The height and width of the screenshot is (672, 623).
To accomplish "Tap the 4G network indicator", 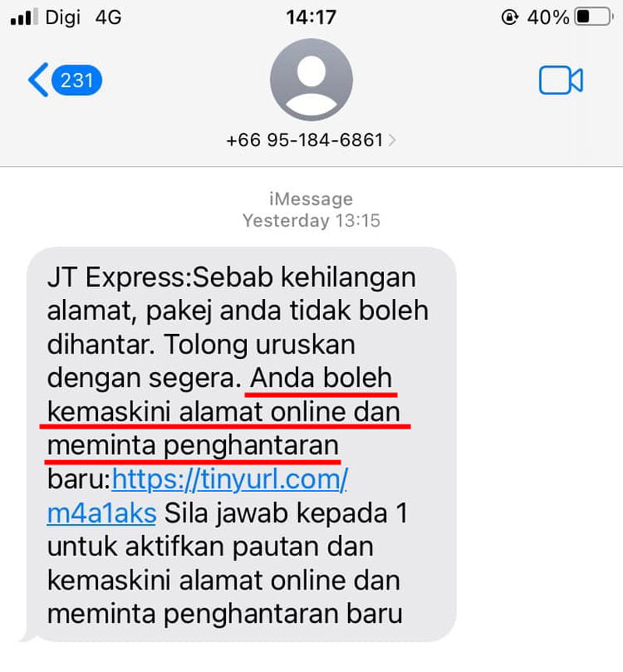I will tap(108, 18).
